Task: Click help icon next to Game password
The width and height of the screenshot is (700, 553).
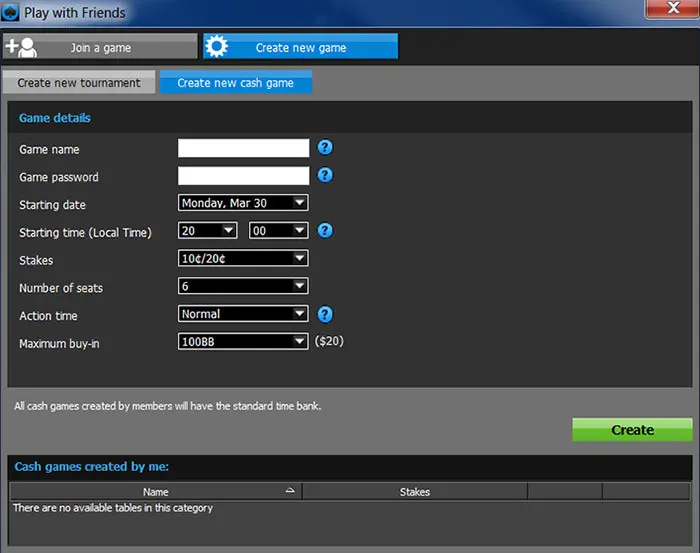Action: (325, 176)
